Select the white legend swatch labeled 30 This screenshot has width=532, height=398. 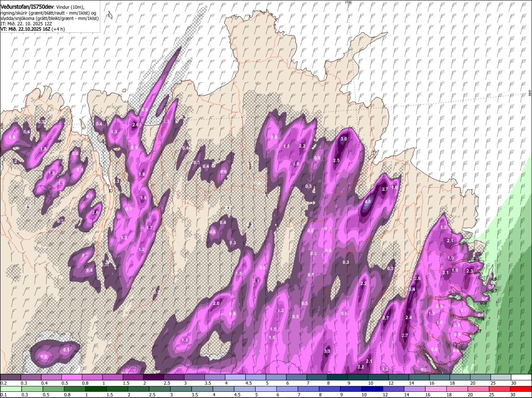522,377
